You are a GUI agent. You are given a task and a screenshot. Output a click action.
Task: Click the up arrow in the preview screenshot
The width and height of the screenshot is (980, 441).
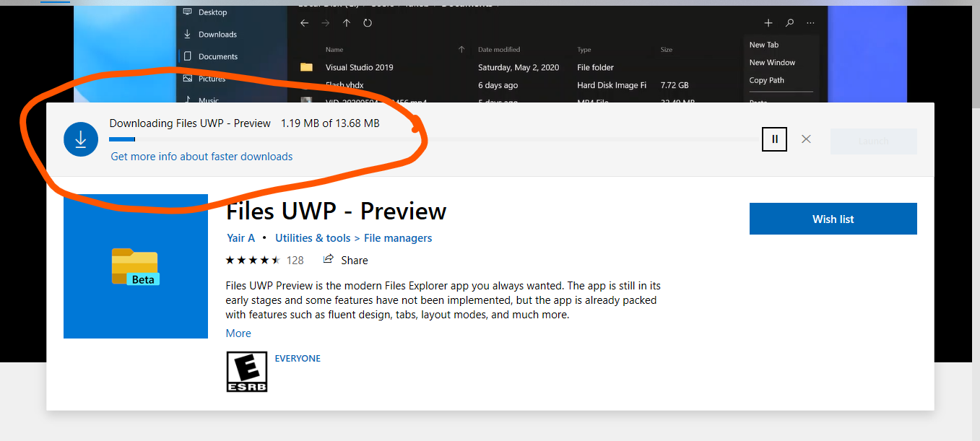pos(347,23)
